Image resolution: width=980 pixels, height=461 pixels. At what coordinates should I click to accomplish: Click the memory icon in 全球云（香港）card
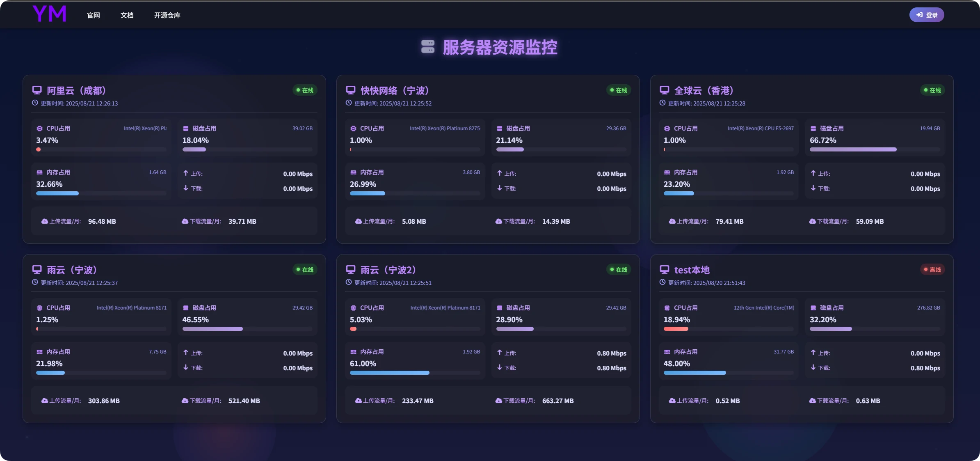point(667,172)
